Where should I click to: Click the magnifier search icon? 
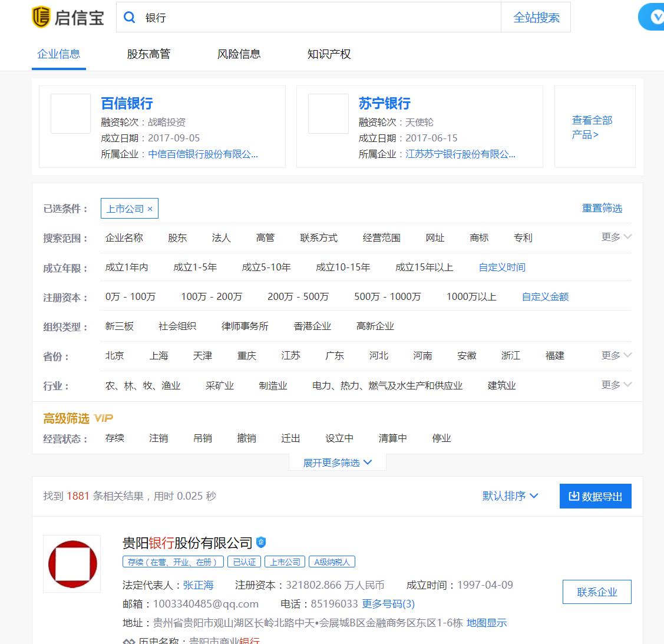click(x=129, y=18)
